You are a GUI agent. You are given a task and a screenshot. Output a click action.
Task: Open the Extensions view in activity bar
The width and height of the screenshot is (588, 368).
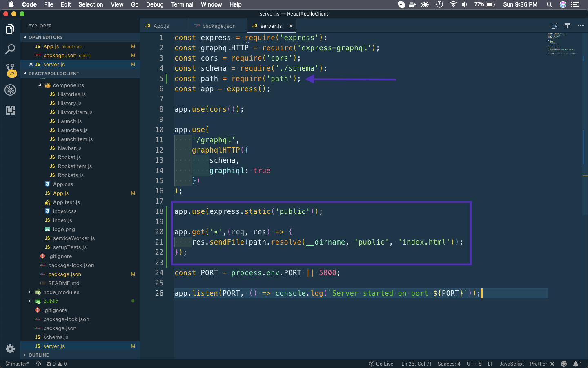[10, 110]
